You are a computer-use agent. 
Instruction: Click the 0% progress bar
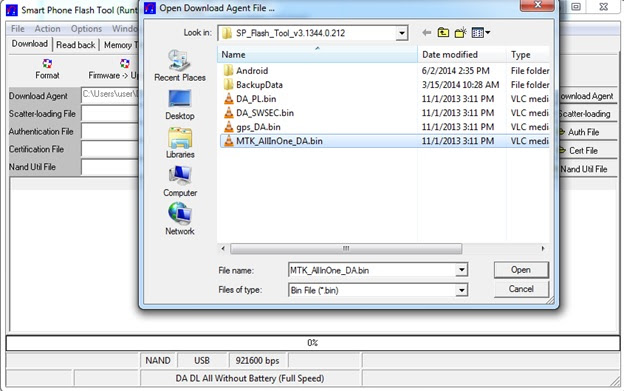pyautogui.click(x=312, y=343)
